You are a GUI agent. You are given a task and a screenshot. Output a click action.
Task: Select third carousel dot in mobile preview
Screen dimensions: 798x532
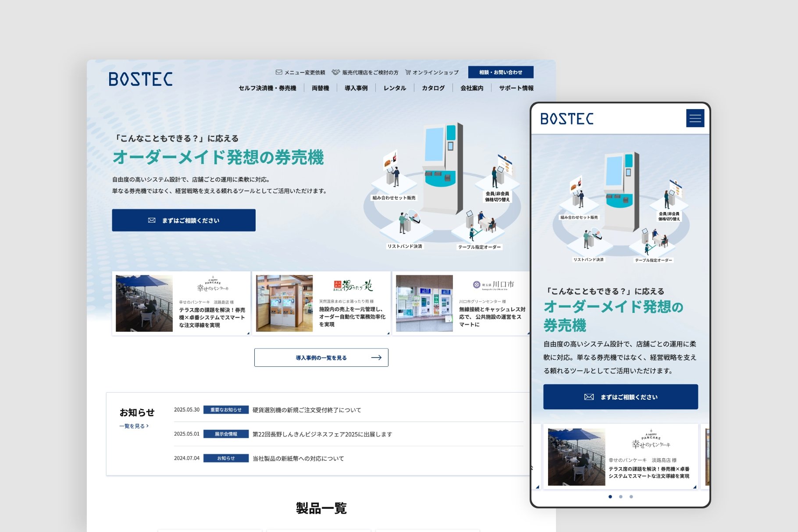(x=631, y=497)
